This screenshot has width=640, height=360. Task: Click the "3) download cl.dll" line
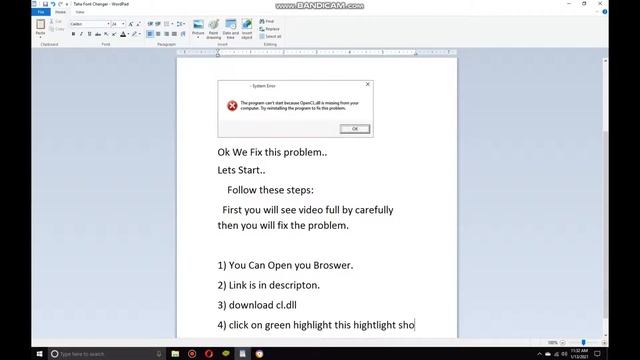[257, 305]
